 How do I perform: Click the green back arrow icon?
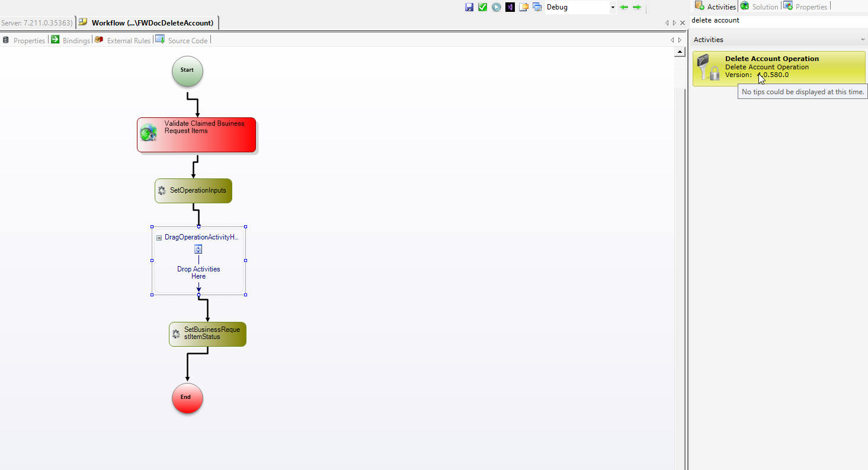624,7
